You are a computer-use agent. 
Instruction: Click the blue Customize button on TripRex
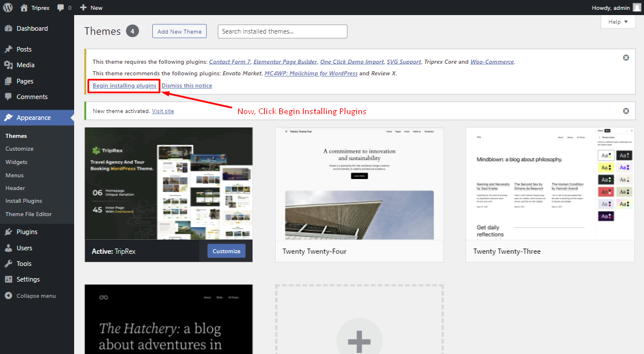tap(226, 251)
